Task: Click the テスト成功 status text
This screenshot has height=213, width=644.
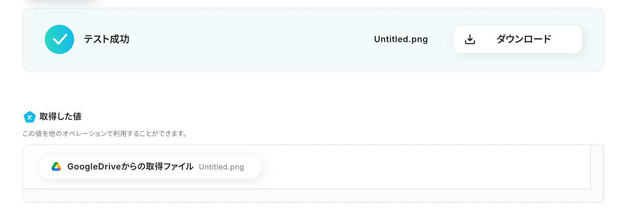Action: tap(107, 39)
